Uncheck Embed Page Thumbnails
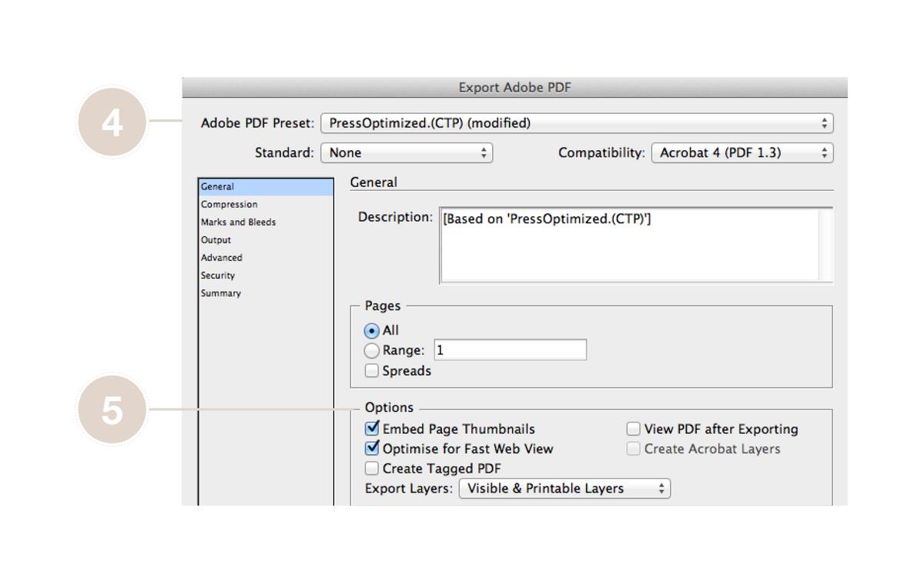The width and height of the screenshot is (924, 582). [x=373, y=428]
